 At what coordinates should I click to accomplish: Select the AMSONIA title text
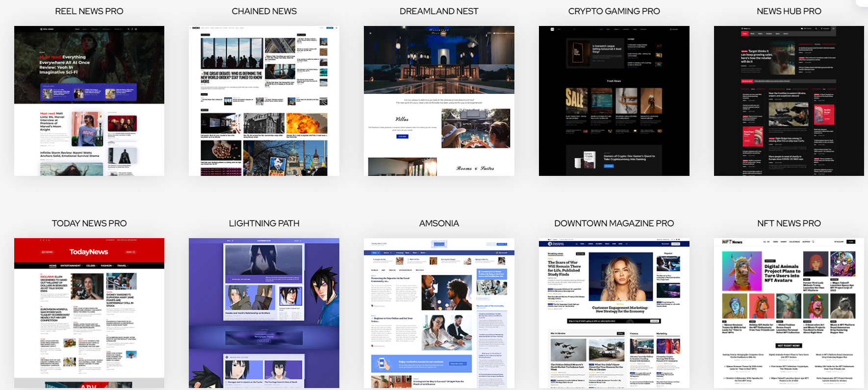pyautogui.click(x=439, y=223)
